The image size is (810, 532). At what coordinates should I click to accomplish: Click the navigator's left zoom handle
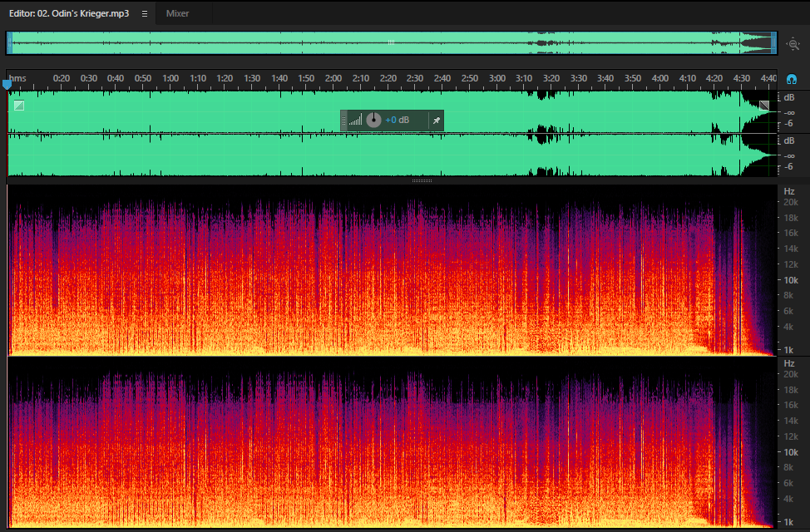coord(9,43)
